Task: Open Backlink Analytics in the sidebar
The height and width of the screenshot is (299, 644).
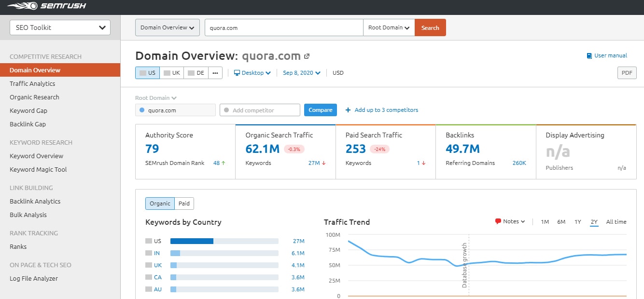Action: coord(35,201)
